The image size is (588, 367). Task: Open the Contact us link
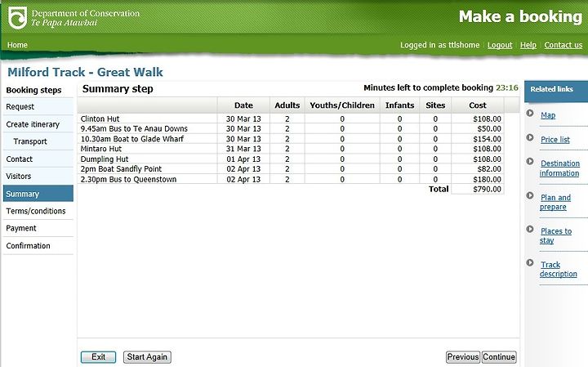coord(563,45)
